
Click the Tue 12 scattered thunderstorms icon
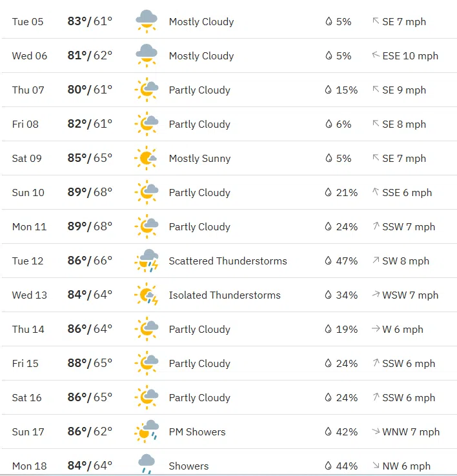tap(147, 261)
